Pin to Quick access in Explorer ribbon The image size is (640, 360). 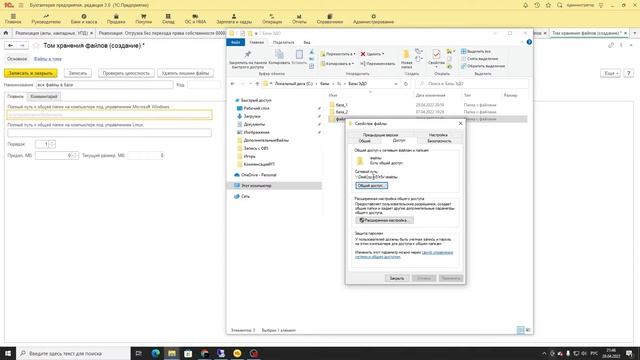pyautogui.click(x=248, y=60)
